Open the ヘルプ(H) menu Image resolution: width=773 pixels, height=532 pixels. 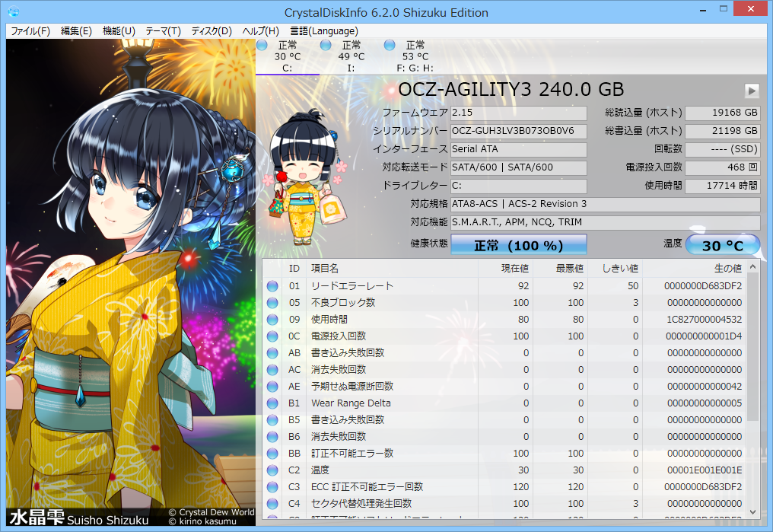click(x=261, y=31)
